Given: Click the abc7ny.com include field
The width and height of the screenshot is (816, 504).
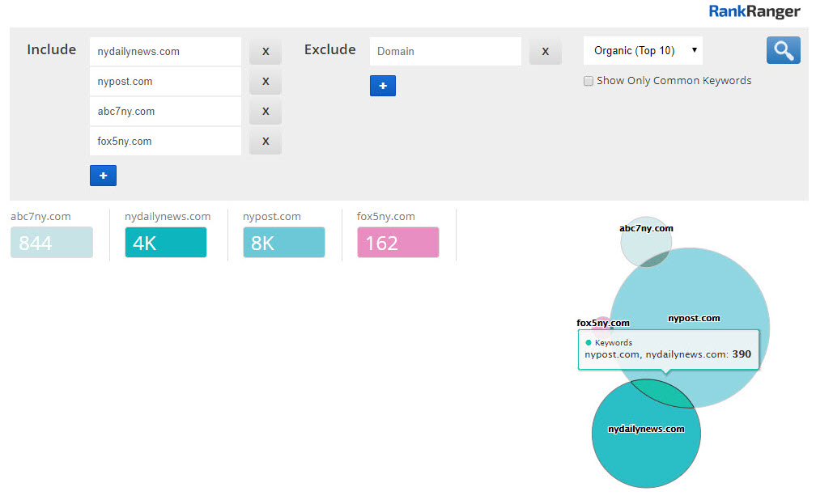Looking at the screenshot, I should pos(165,112).
